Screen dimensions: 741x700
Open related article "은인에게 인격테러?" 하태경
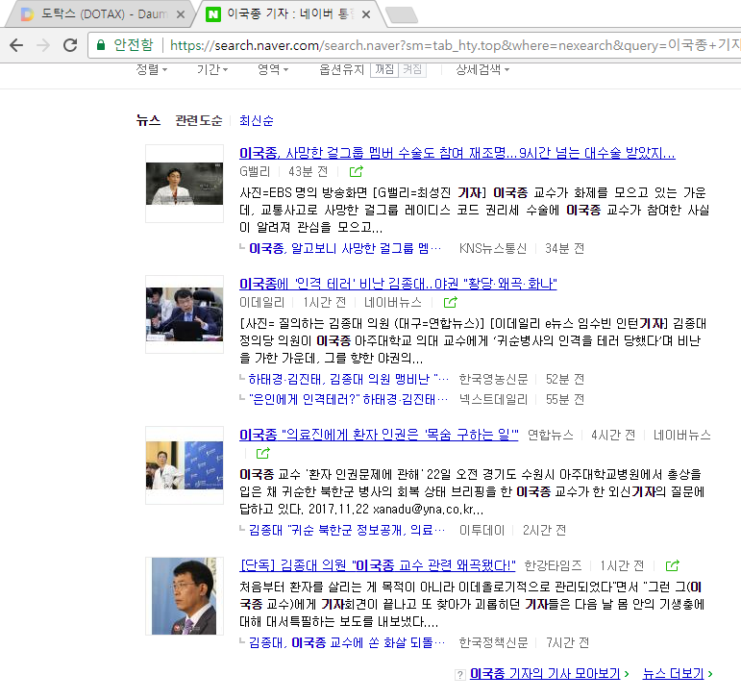point(349,399)
